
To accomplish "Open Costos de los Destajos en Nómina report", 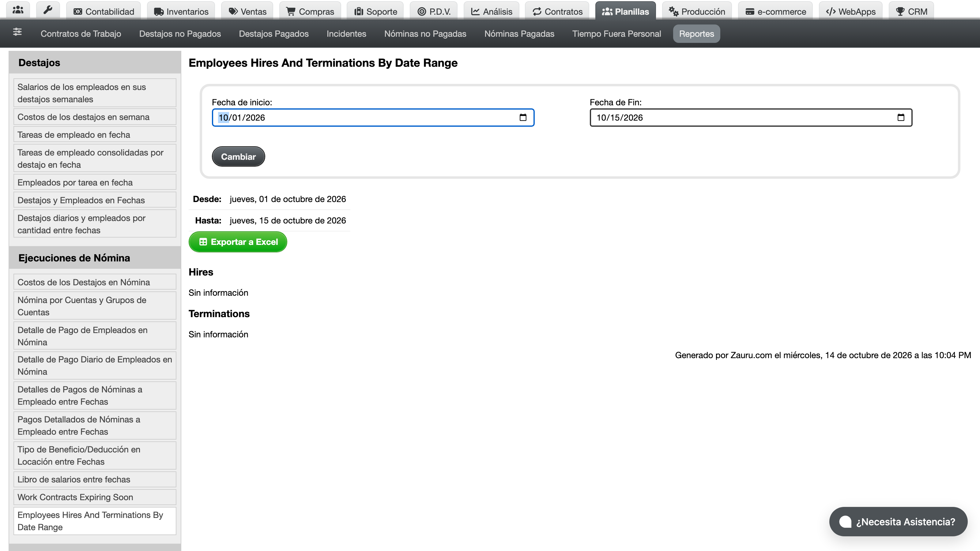I will (x=95, y=282).
